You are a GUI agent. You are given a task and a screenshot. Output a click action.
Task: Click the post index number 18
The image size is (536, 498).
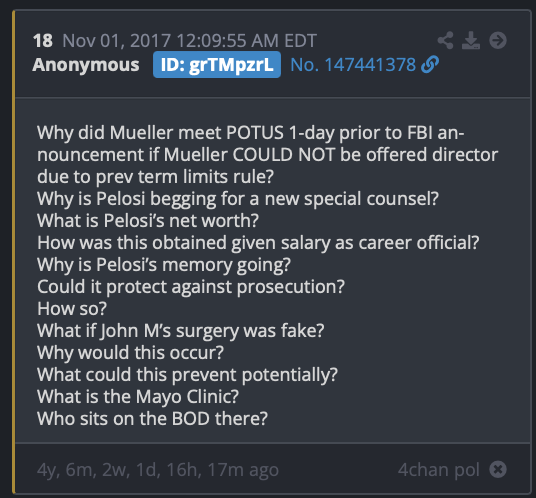pyautogui.click(x=43, y=41)
